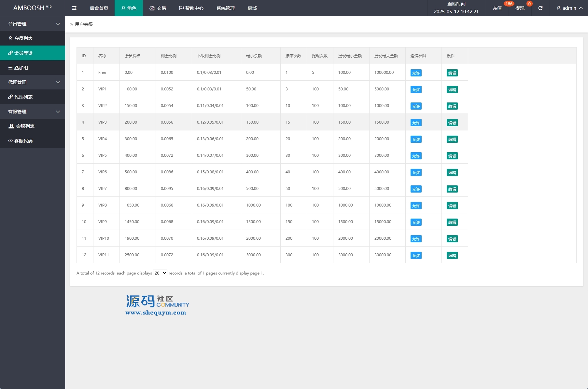Open the 系统管理 top menu
Viewport: 588px width, 389px height.
(225, 8)
